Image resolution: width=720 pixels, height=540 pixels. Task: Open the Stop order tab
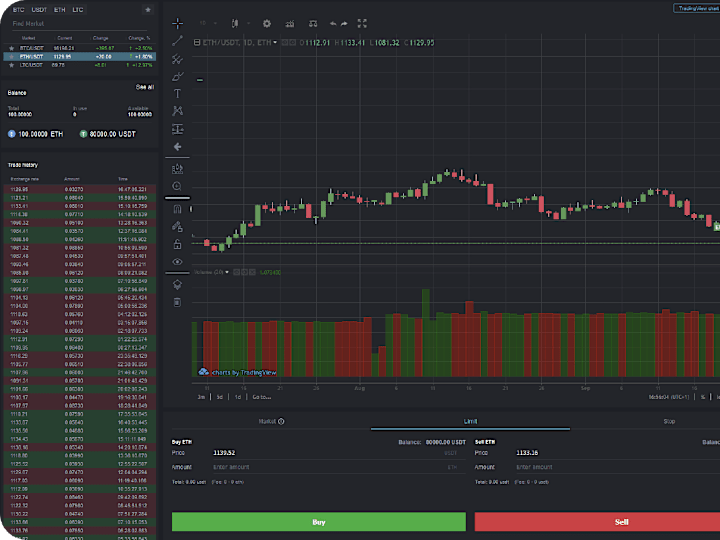tap(669, 421)
